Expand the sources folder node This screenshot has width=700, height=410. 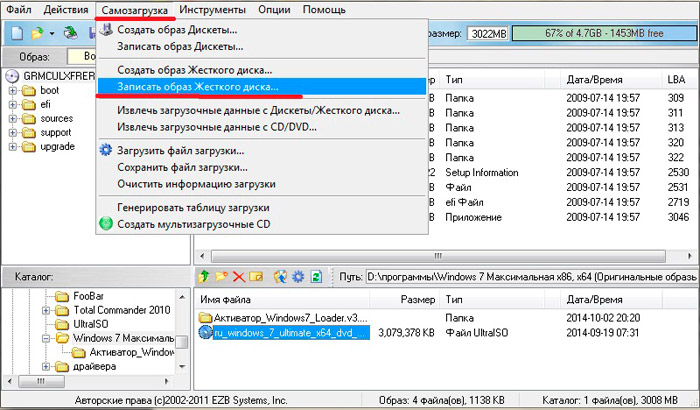12,119
